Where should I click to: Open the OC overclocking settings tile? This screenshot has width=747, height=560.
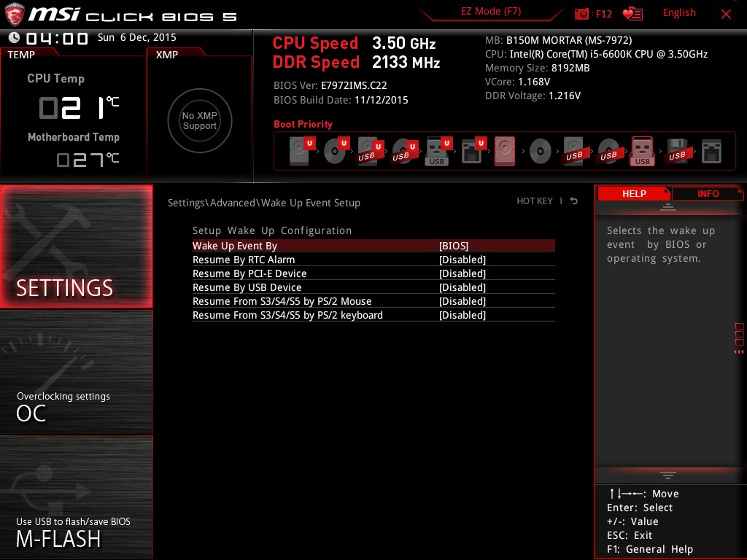[x=76, y=373]
